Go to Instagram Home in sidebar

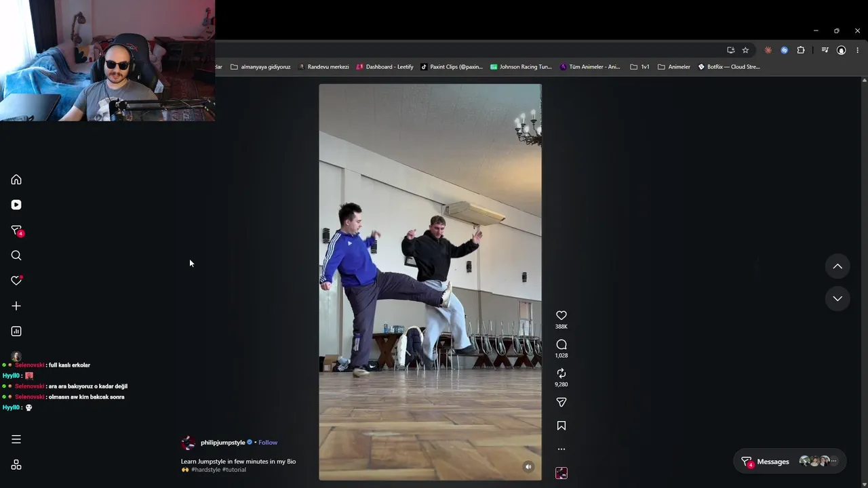pos(16,180)
